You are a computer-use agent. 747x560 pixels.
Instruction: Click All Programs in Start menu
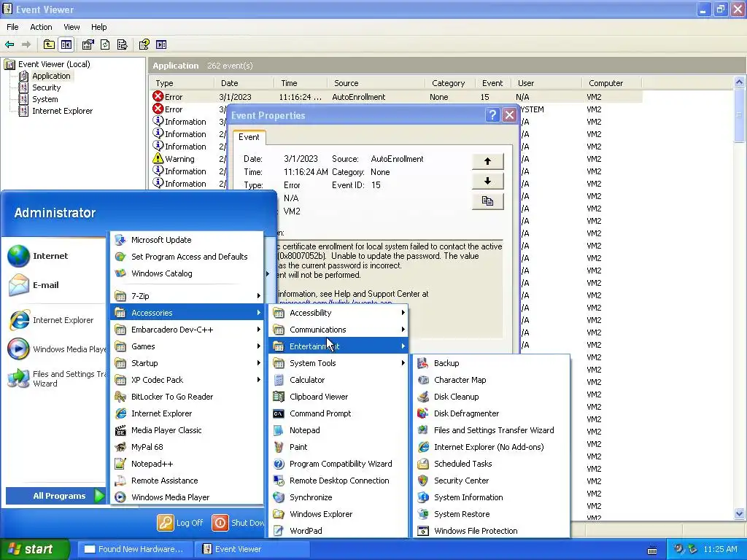(x=55, y=496)
